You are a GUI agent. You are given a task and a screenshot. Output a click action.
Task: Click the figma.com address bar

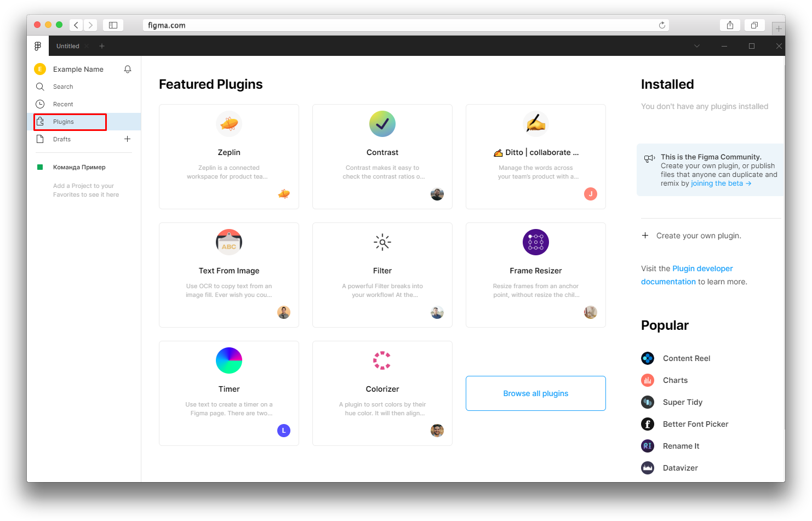(406, 25)
